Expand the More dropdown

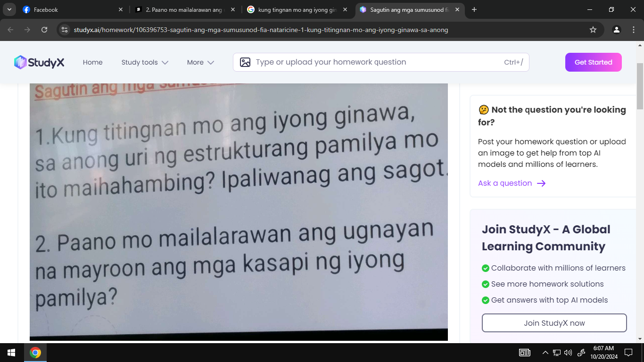click(x=200, y=62)
